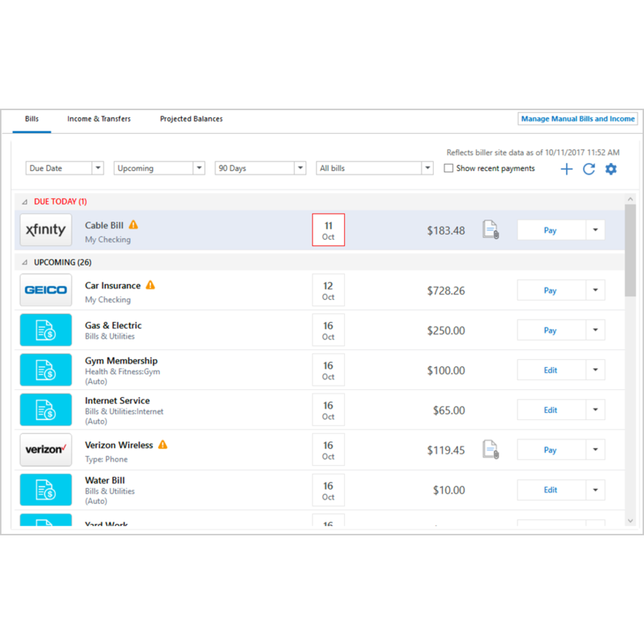Open the Due Date sort dropdown

pos(64,168)
